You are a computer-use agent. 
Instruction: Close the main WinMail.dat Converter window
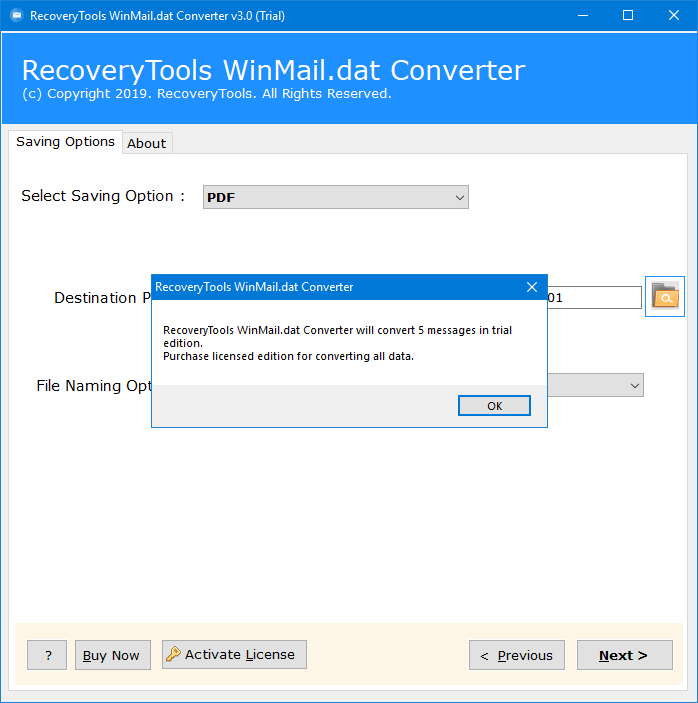click(674, 16)
